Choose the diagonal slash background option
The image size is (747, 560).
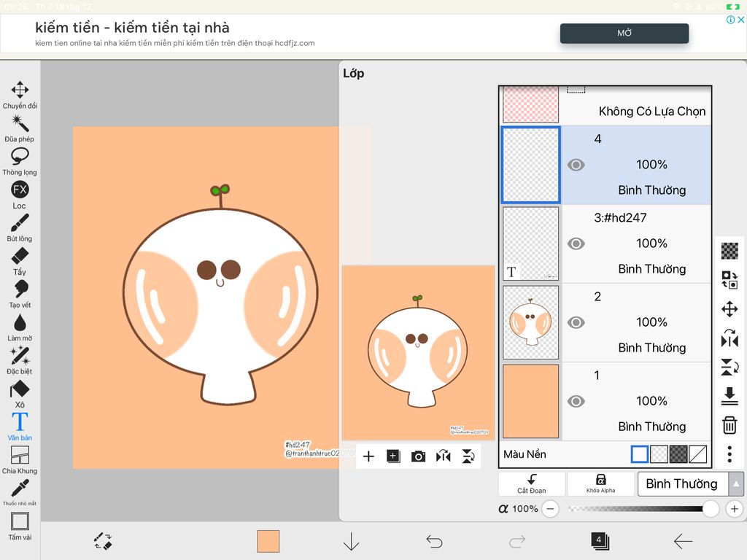pos(698,454)
